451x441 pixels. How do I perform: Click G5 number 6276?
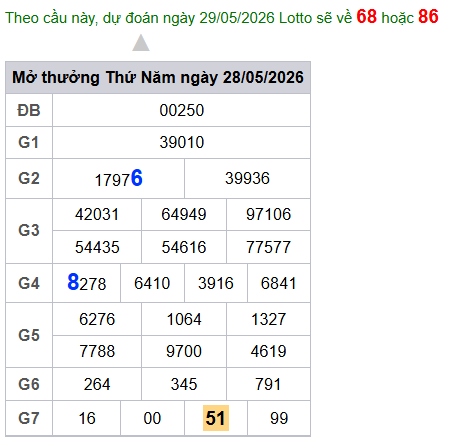click(x=97, y=319)
